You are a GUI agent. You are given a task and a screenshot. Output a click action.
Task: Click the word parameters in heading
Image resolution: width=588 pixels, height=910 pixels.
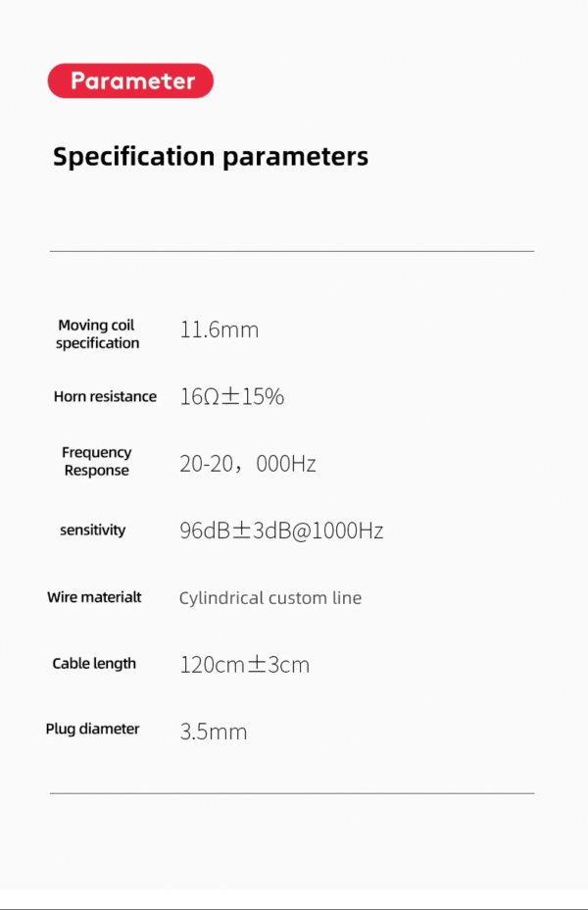[x=296, y=158]
